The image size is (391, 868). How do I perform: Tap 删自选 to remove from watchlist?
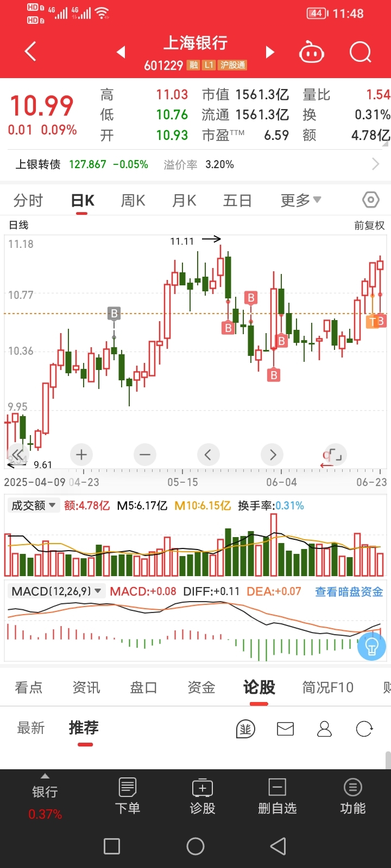(278, 796)
